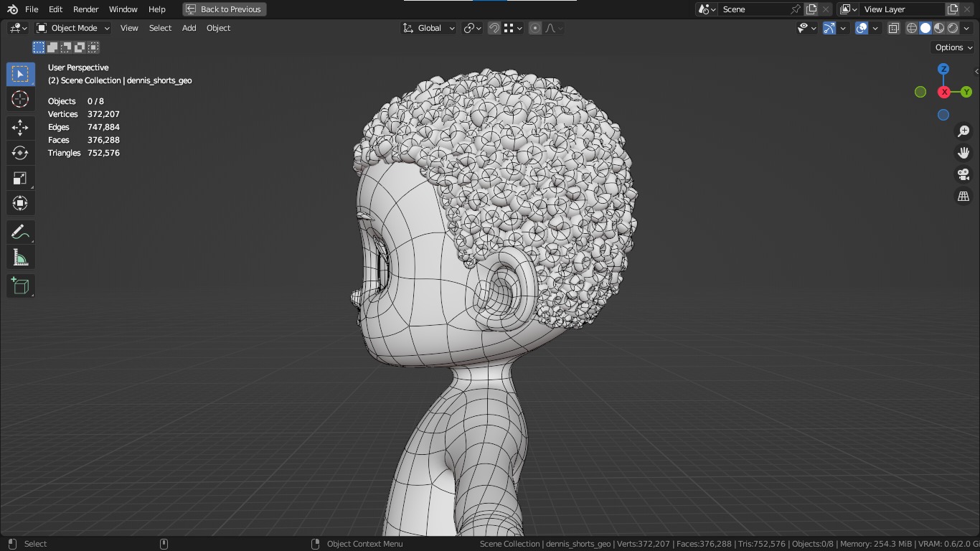Select the Rotate tool
980x551 pixels.
point(20,153)
